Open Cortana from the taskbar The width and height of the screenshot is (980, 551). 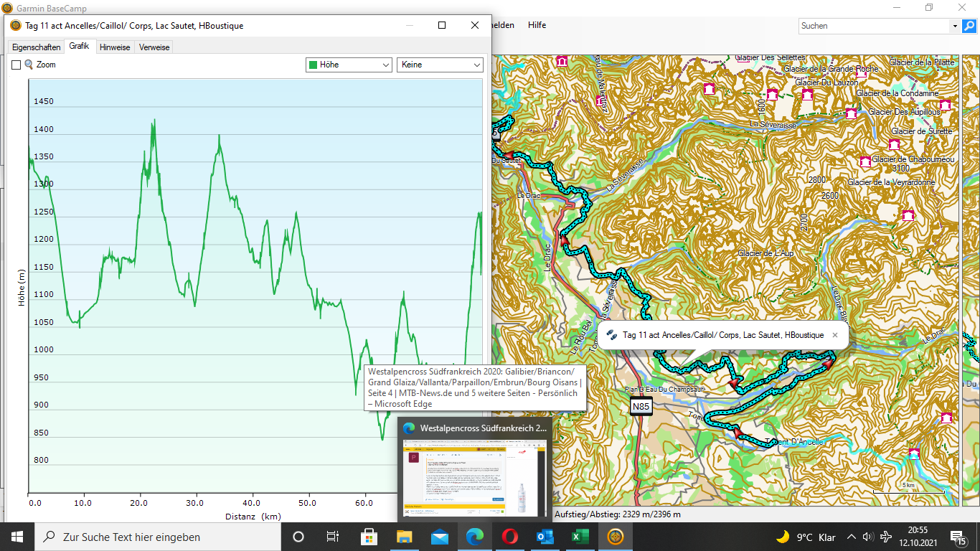[298, 537]
